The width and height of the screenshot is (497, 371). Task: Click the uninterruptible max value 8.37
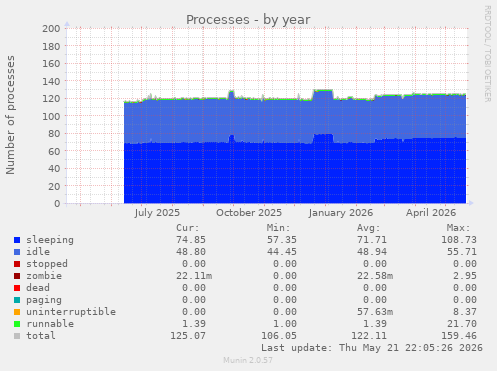(465, 312)
